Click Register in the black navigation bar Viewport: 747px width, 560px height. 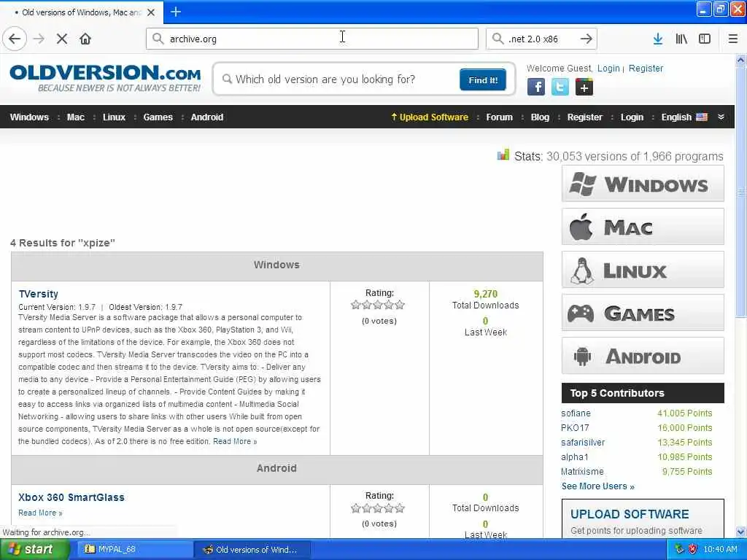(584, 117)
